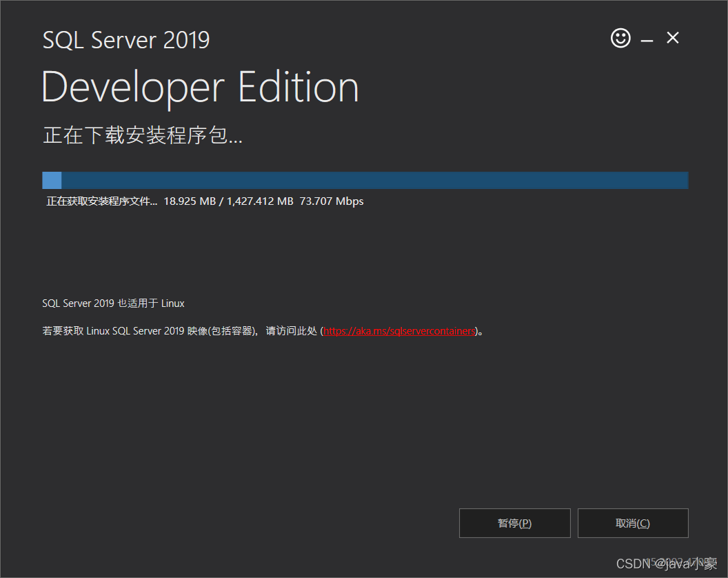728x578 pixels.
Task: Click the download progress bar
Action: (365, 180)
